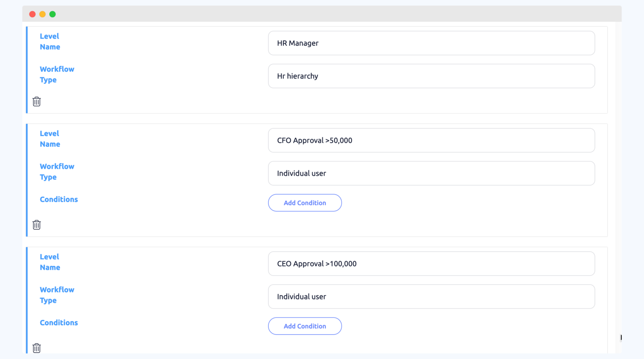Screen dimensions: 644x359
Task: Close the window with the red button
Action: click(x=32, y=14)
